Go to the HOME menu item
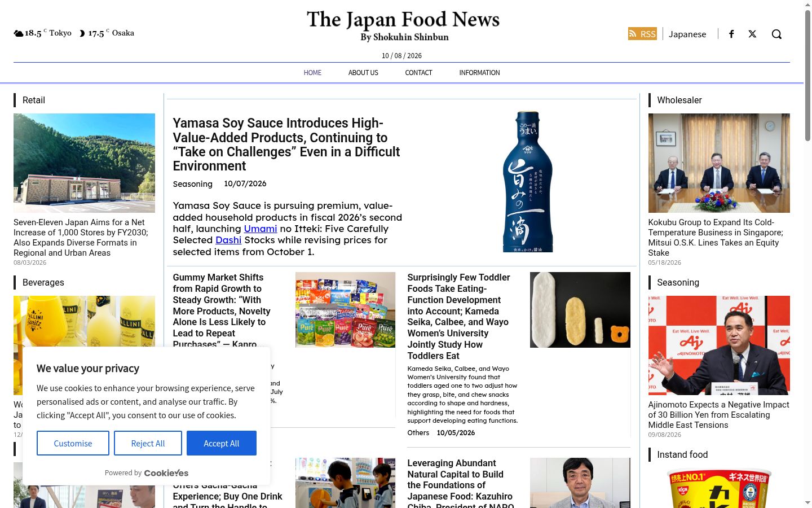The image size is (812, 508). (x=312, y=73)
